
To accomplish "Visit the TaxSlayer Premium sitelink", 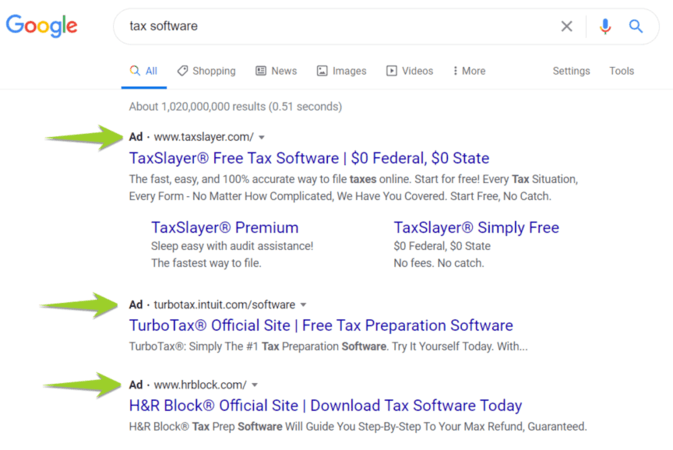I will [225, 228].
